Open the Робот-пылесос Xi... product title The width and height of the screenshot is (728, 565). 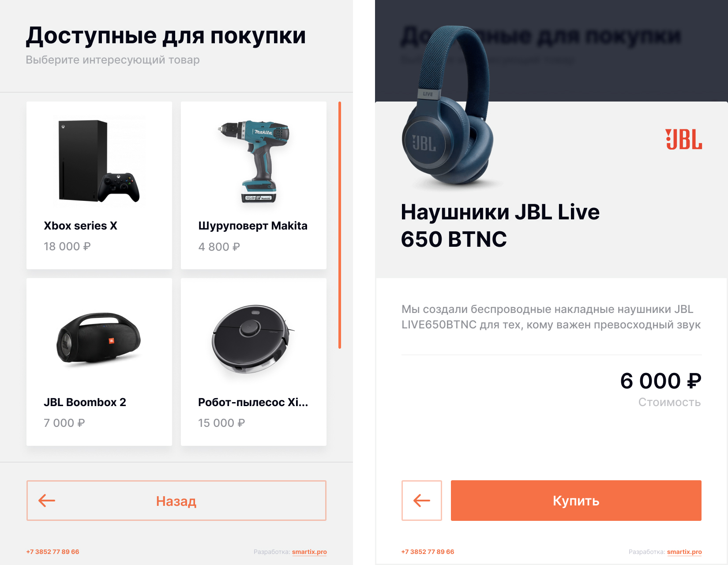pyautogui.click(x=253, y=402)
